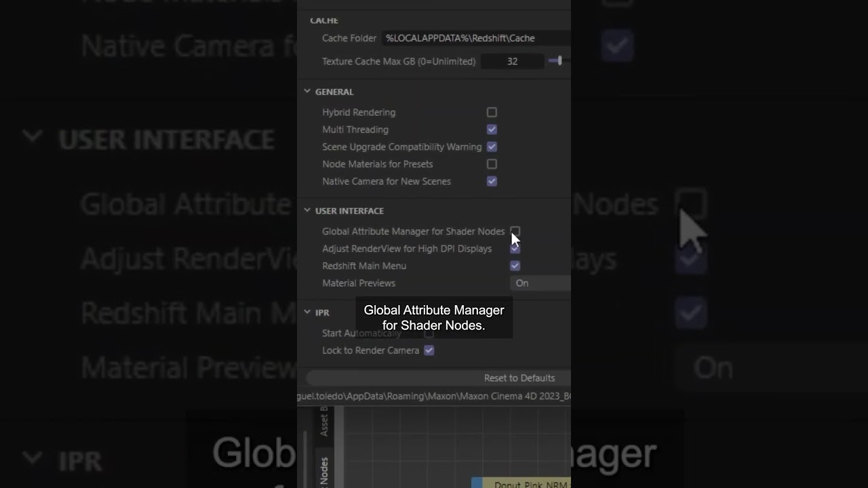Uncheck Lock to Render Camera checkbox
868x488 pixels.
pyautogui.click(x=429, y=350)
